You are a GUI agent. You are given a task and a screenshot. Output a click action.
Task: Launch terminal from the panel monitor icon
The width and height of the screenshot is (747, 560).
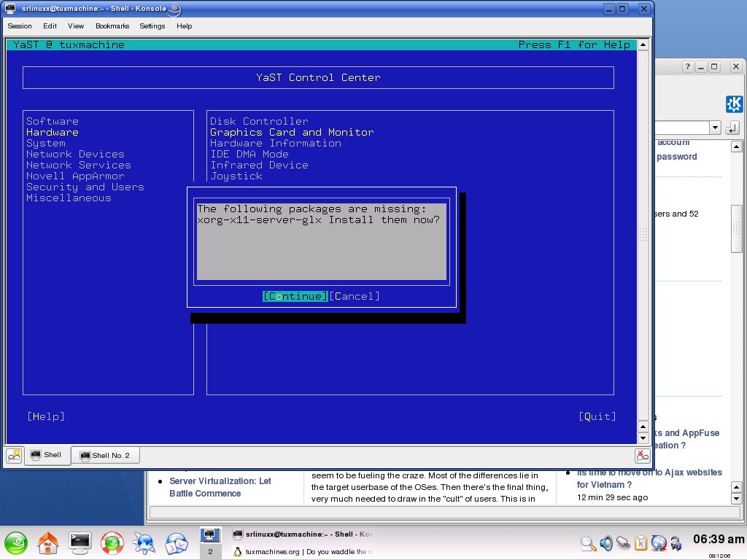[80, 542]
